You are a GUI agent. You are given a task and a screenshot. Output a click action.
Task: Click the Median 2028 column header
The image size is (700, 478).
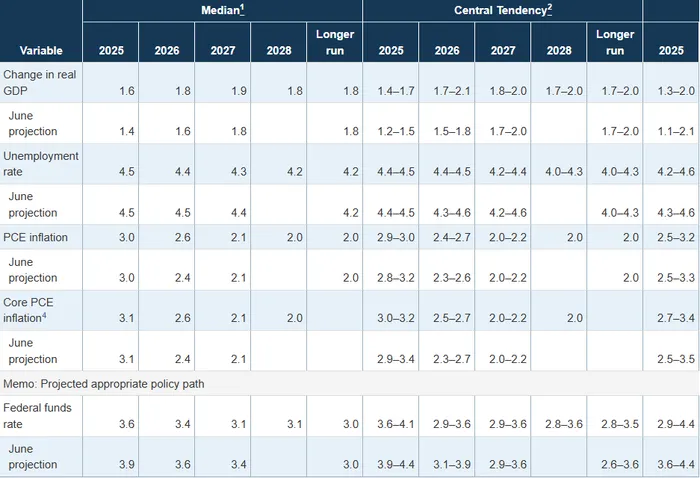279,50
